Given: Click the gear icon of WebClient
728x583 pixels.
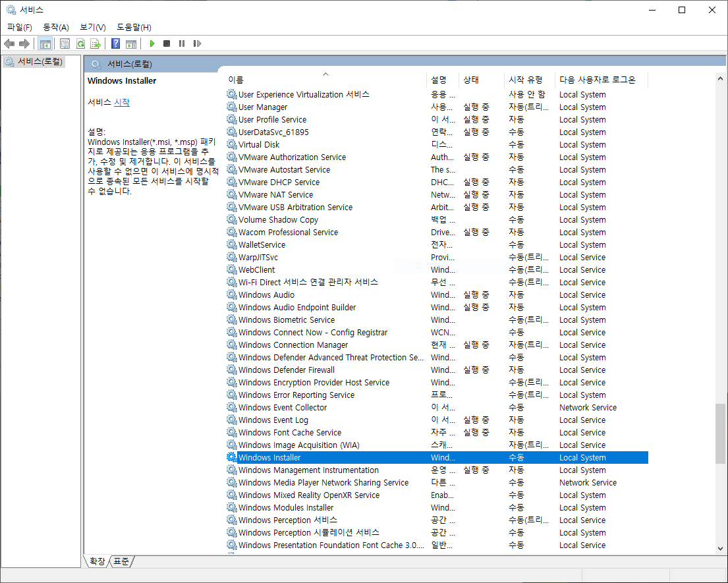Looking at the screenshot, I should coord(232,269).
